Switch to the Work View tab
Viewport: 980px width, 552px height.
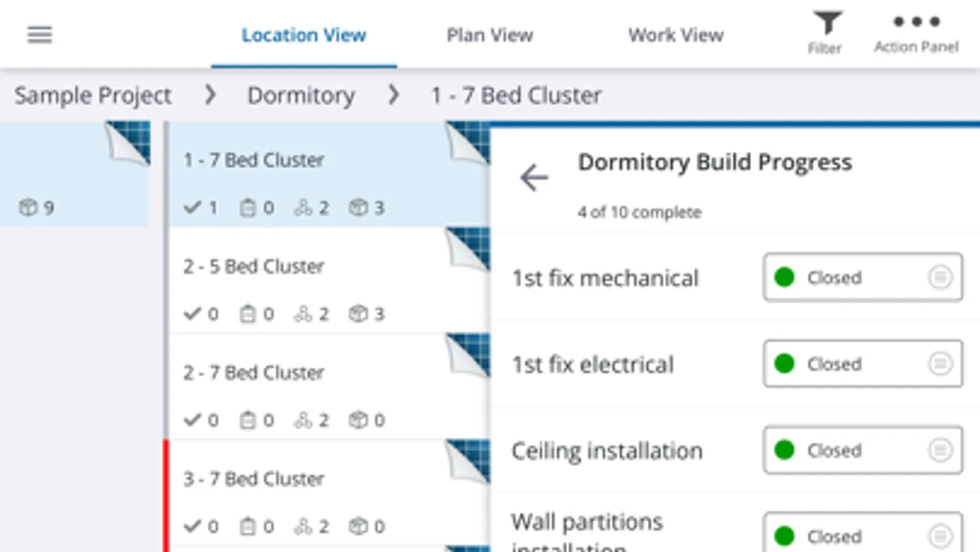click(675, 35)
